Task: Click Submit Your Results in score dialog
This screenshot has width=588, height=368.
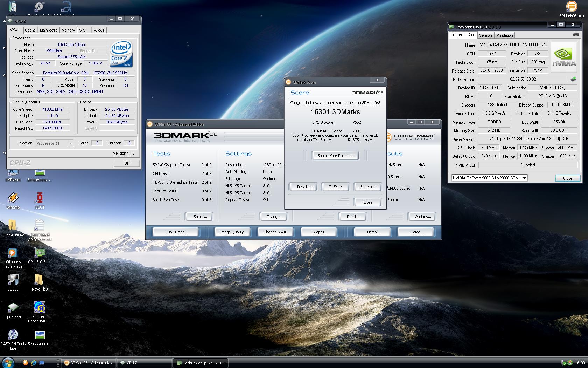Action: tap(335, 156)
